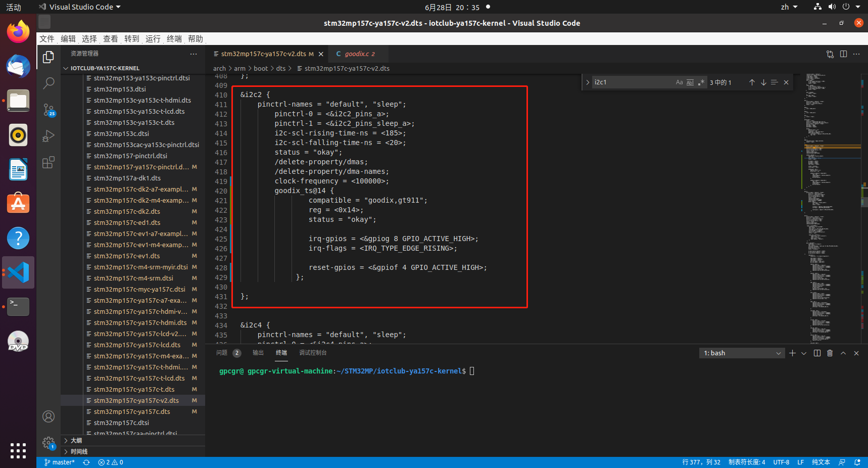Go to previous match in find widget
868x468 pixels.
[x=752, y=82]
